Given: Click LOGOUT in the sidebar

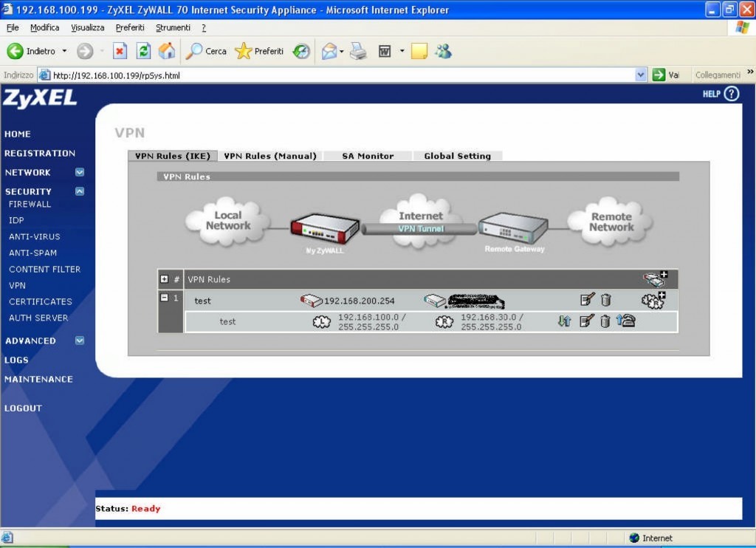Looking at the screenshot, I should pos(23,408).
